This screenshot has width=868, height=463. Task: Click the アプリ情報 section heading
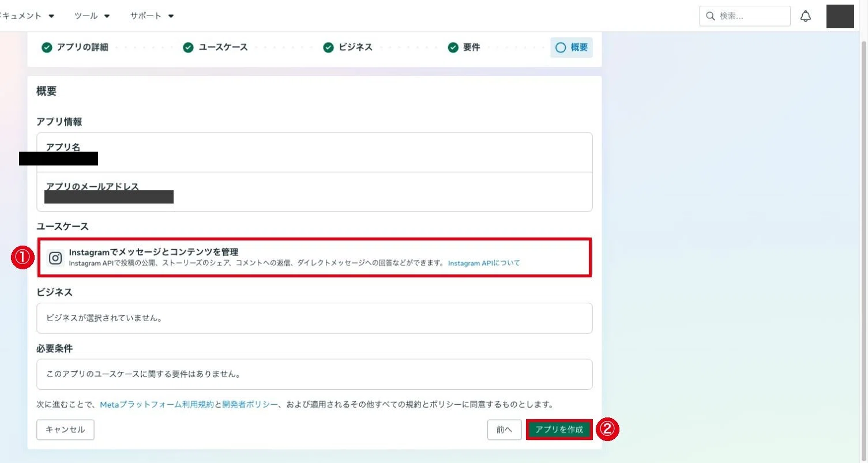click(x=59, y=122)
